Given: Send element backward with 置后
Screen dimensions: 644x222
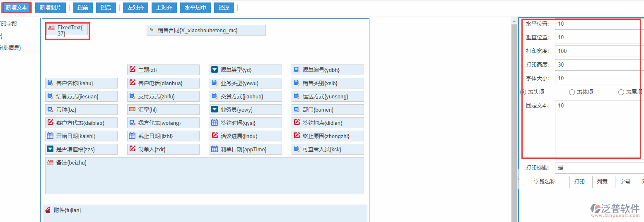Looking at the screenshot, I should point(106,7).
